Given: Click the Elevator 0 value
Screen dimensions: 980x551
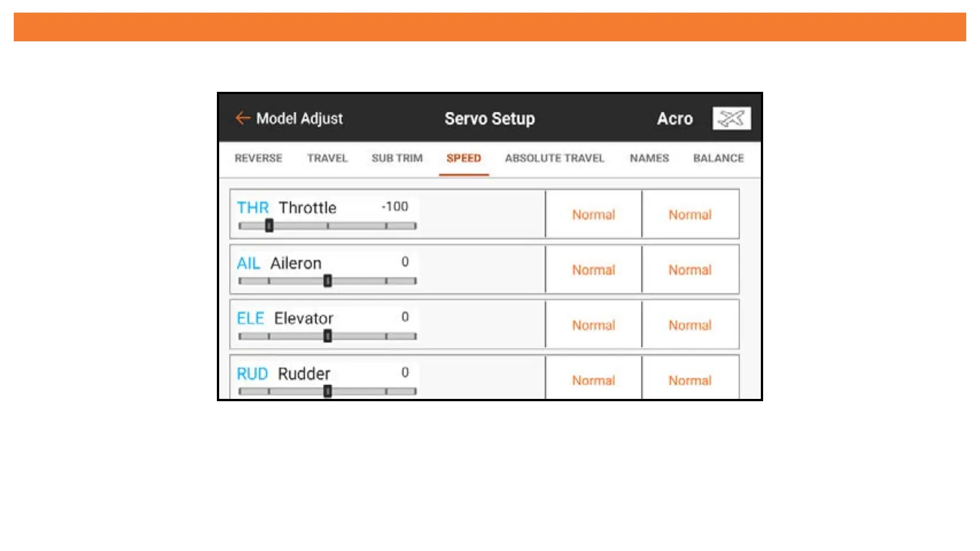Looking at the screenshot, I should point(405,317).
